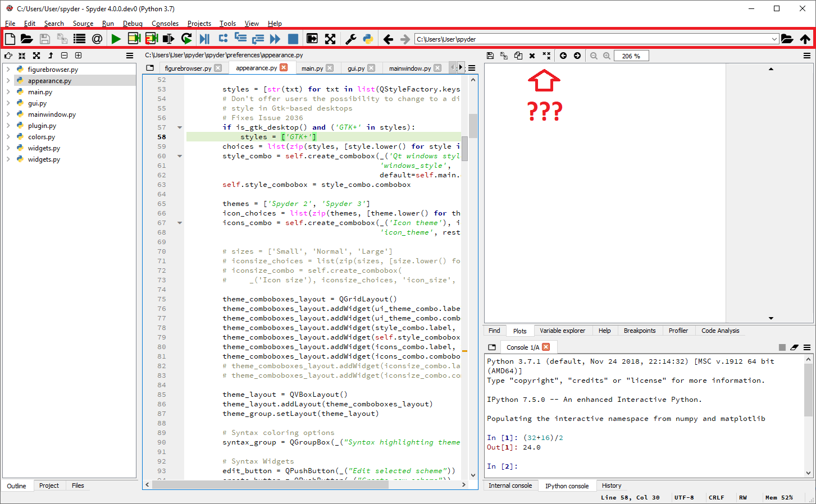Close the appearance.py editor tab
Image resolution: width=816 pixels, height=504 pixels.
point(284,67)
